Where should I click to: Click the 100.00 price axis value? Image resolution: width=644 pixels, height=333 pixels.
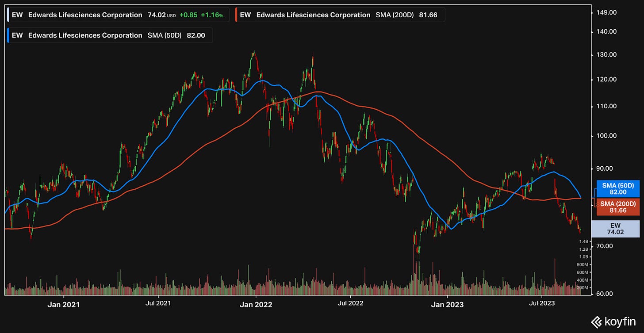pos(606,135)
